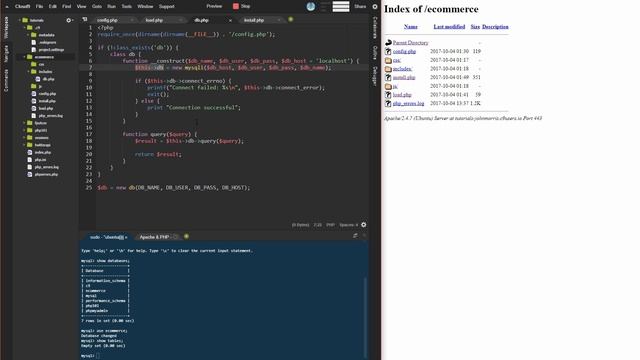
Task: Open index.php in file tree
Action: (42, 152)
